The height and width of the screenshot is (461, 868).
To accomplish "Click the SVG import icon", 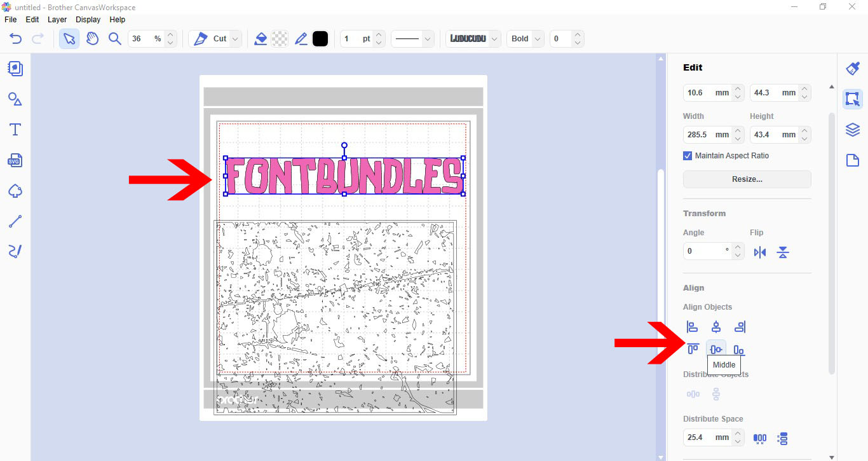I will (x=15, y=160).
